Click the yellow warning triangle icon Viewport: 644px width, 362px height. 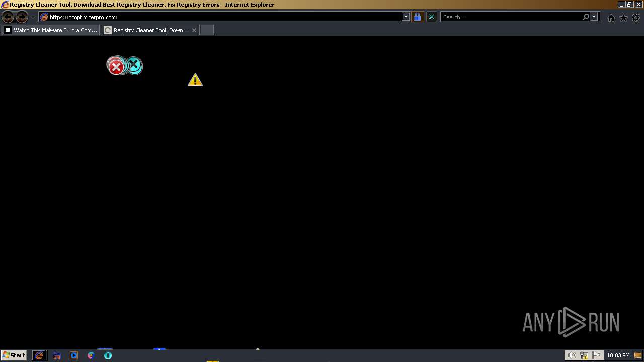pyautogui.click(x=195, y=80)
